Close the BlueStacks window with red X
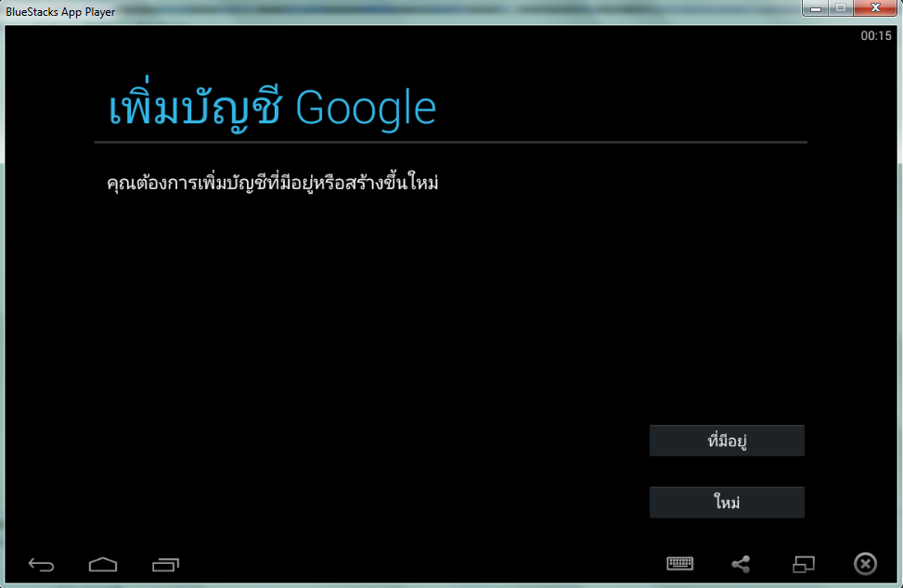Screen dimensions: 903x588 (x=875, y=8)
